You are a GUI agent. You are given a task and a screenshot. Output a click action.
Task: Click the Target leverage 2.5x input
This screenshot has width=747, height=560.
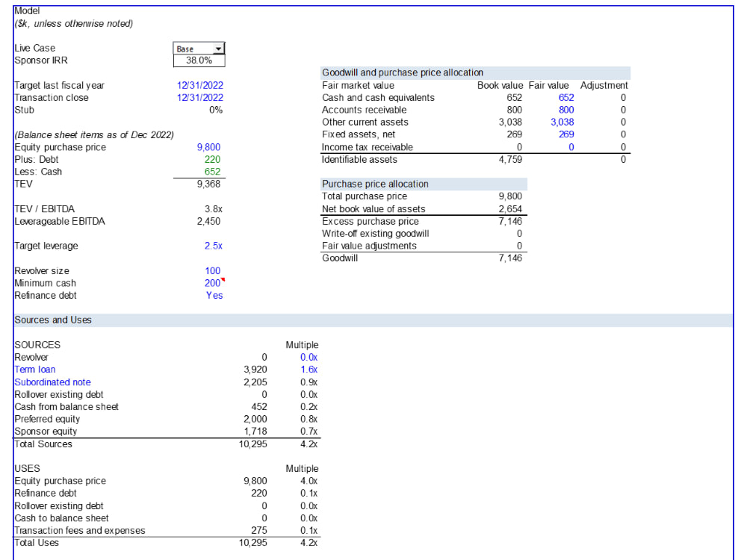pyautogui.click(x=214, y=246)
